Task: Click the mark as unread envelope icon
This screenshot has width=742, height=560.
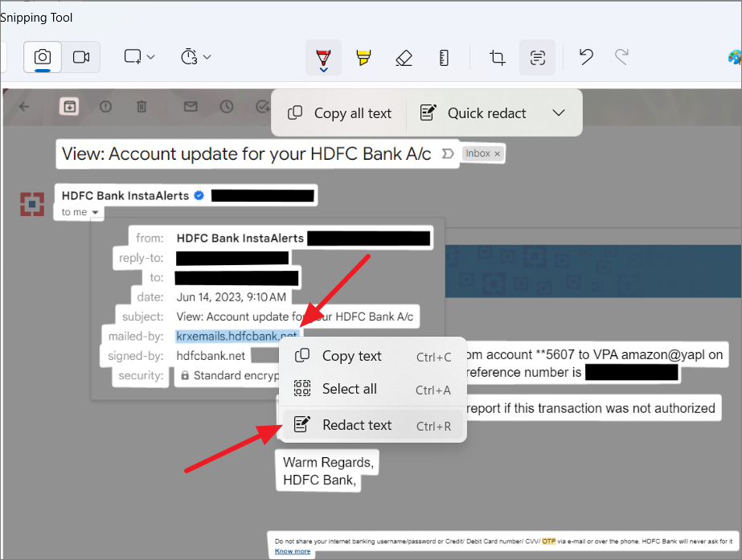Action: point(191,107)
